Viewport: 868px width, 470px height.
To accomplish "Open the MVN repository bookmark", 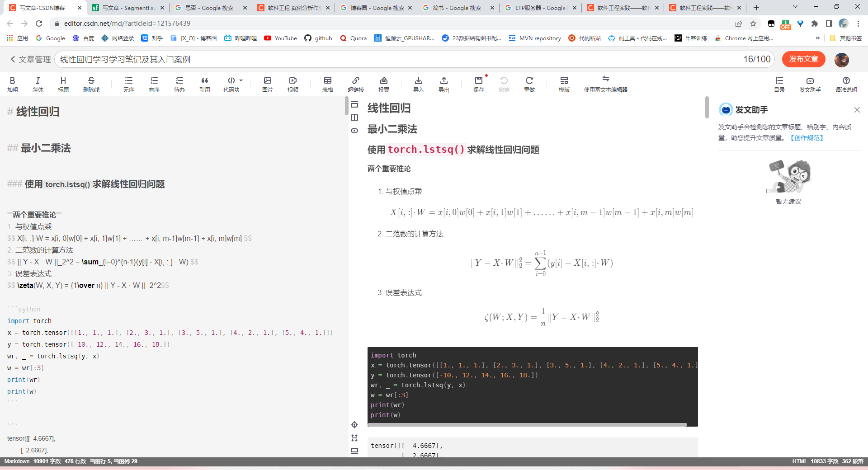I will point(535,38).
